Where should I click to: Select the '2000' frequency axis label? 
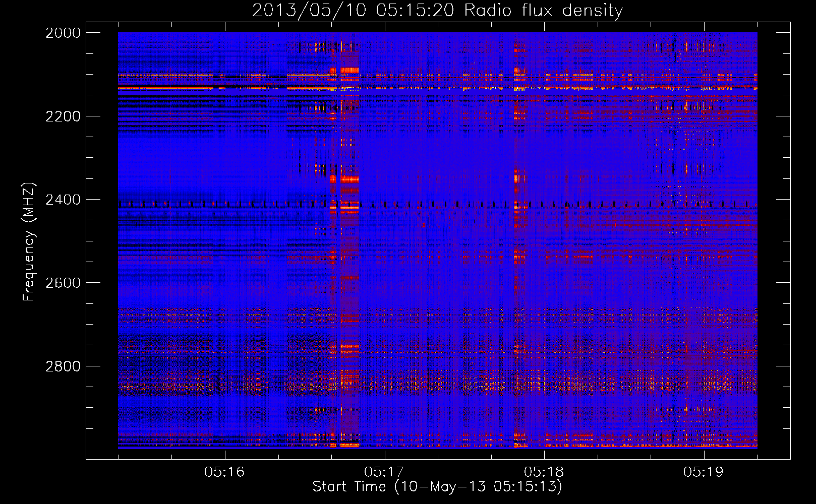pos(63,33)
